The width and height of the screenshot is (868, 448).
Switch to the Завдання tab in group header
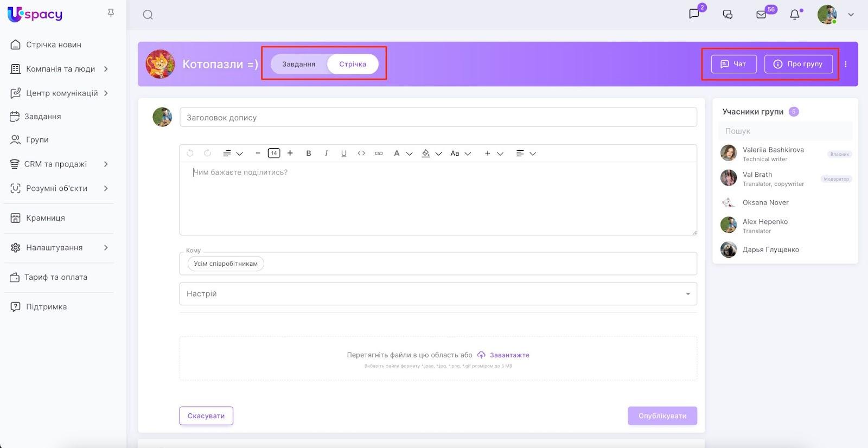point(298,64)
